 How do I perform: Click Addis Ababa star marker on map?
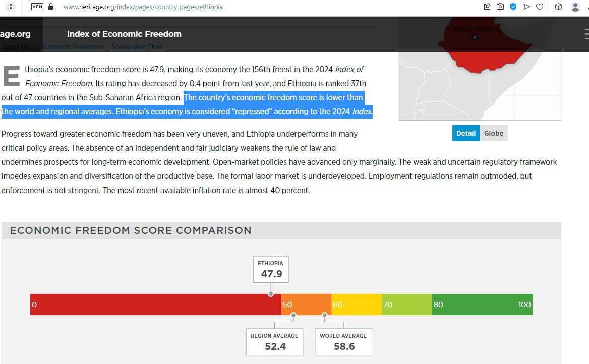tap(475, 37)
